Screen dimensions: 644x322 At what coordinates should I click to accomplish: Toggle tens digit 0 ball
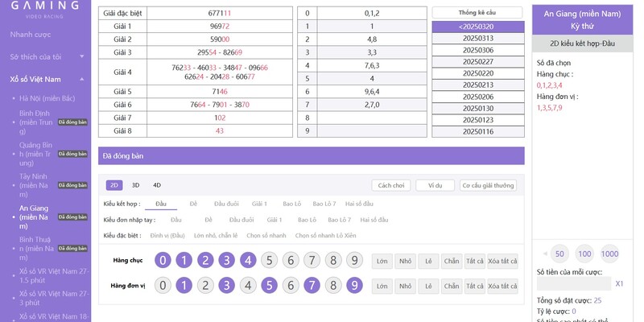pyautogui.click(x=163, y=260)
